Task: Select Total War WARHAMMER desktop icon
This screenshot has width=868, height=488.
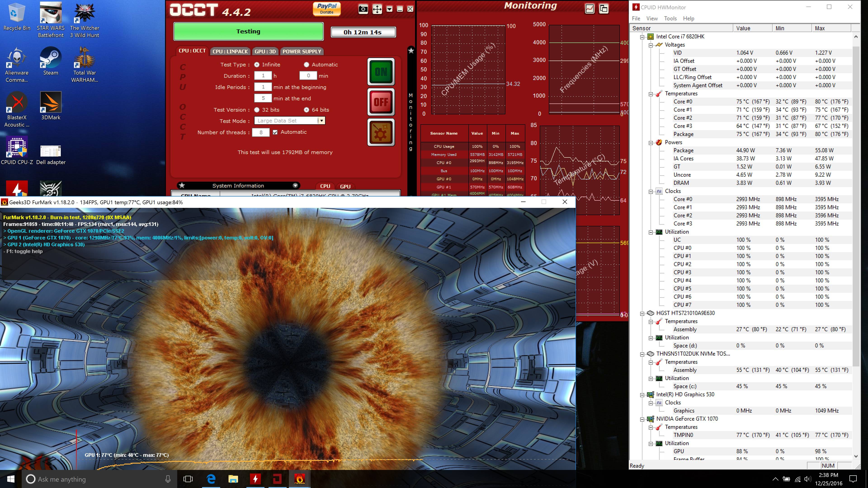Action: click(85, 65)
